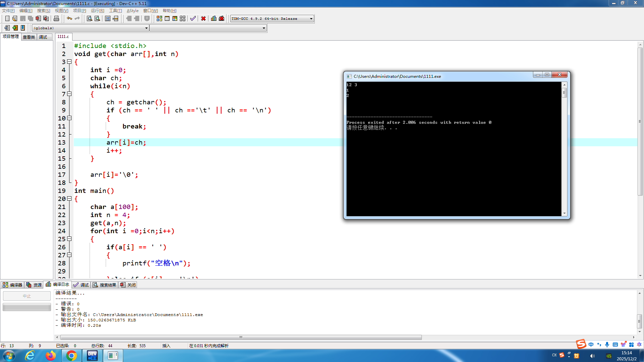The width and height of the screenshot is (644, 362).
Task: Collapse code fold at line 3
Action: 69,62
